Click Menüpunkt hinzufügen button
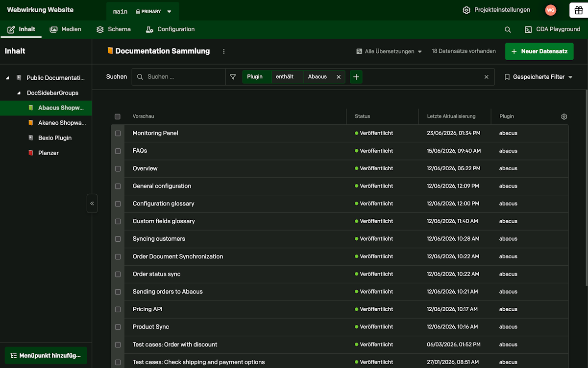Image resolution: width=588 pixels, height=368 pixels. [46, 355]
